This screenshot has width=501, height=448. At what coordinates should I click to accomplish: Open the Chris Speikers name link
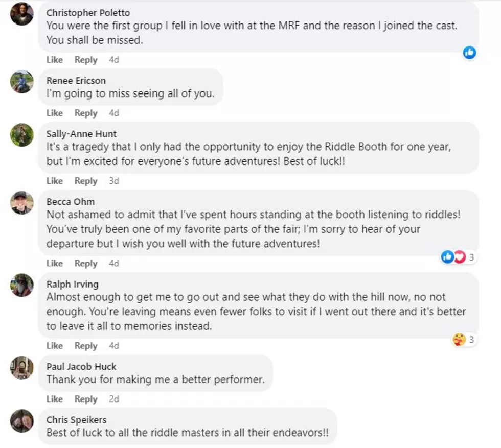(x=77, y=420)
